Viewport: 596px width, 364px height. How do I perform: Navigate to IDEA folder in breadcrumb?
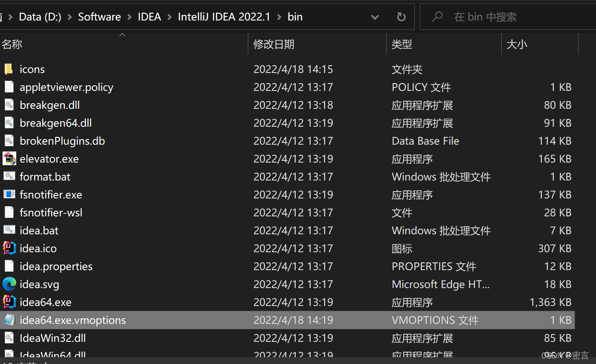pyautogui.click(x=149, y=17)
